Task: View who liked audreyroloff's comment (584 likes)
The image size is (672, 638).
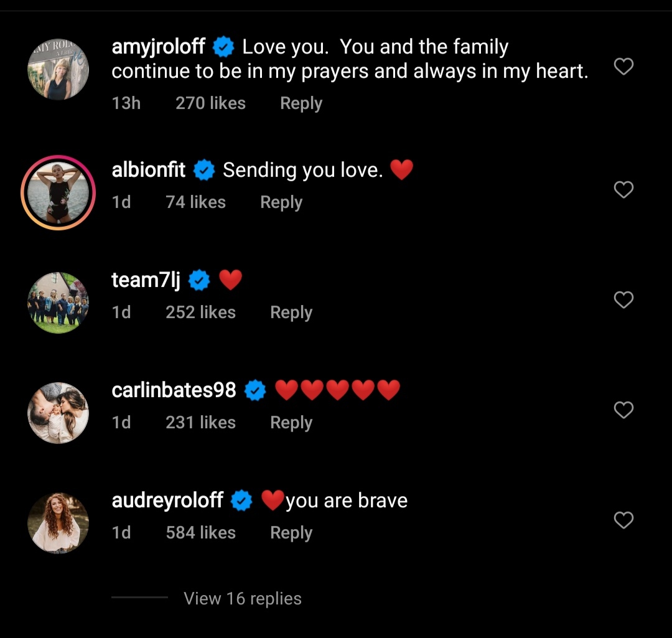Action: pos(200,533)
